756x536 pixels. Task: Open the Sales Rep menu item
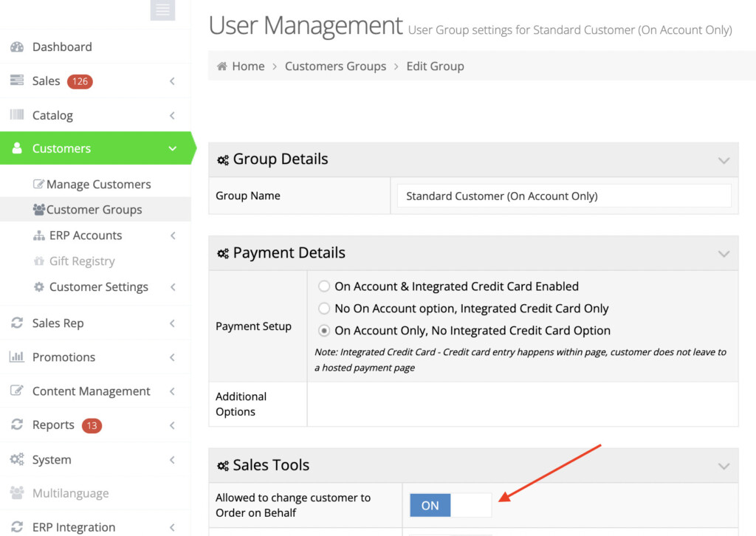tap(95, 323)
